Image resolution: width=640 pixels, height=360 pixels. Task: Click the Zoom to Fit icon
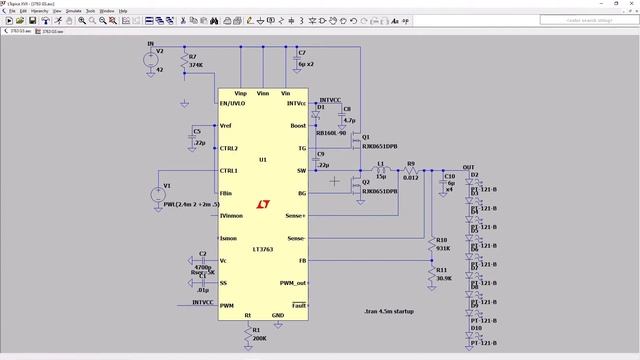point(113,20)
